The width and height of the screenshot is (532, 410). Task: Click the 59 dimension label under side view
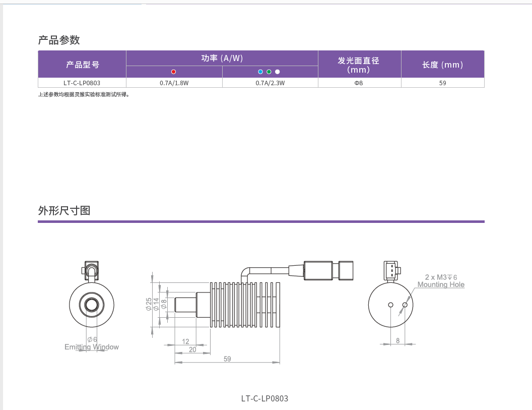click(227, 359)
